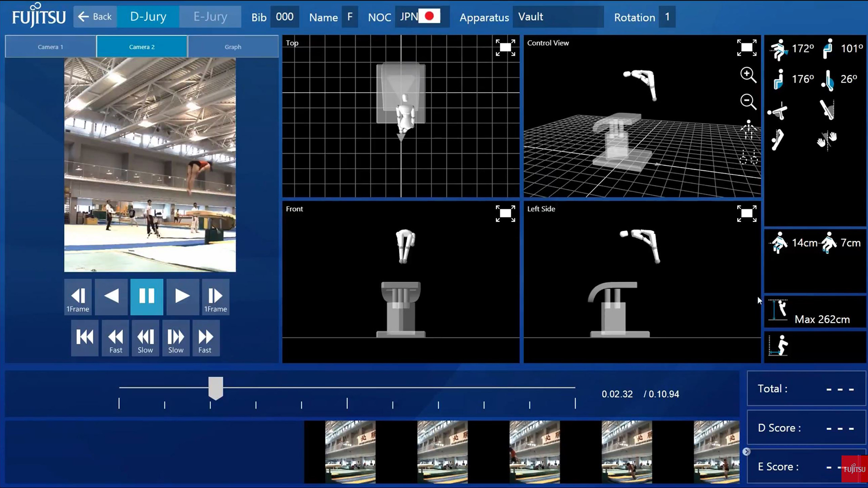Click Slow forward button
Image resolution: width=868 pixels, height=488 pixels.
(x=176, y=338)
